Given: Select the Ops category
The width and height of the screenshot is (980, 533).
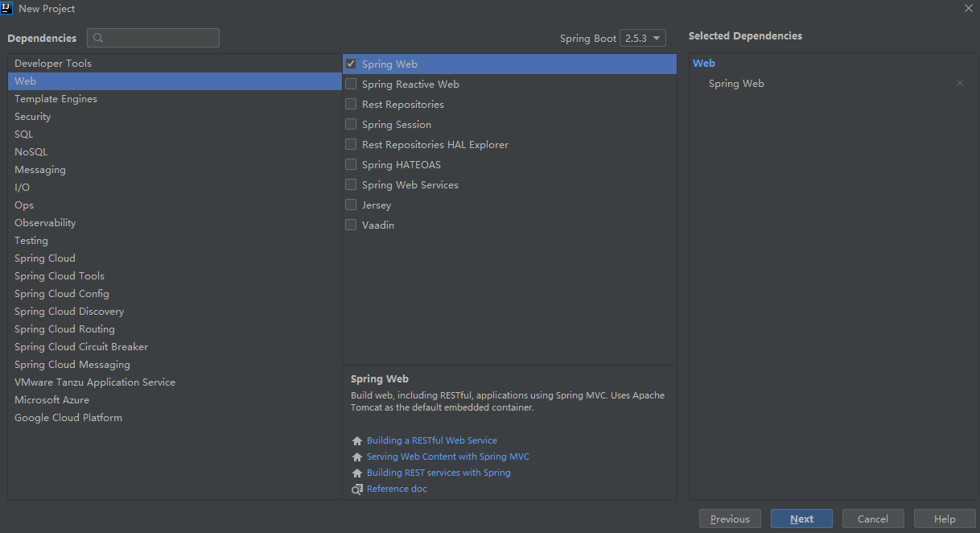Looking at the screenshot, I should 175,205.
